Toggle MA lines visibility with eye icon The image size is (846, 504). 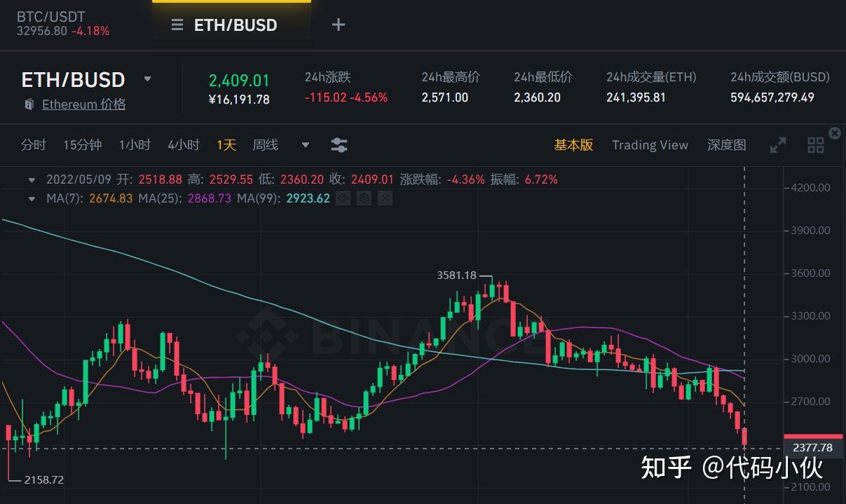[343, 198]
